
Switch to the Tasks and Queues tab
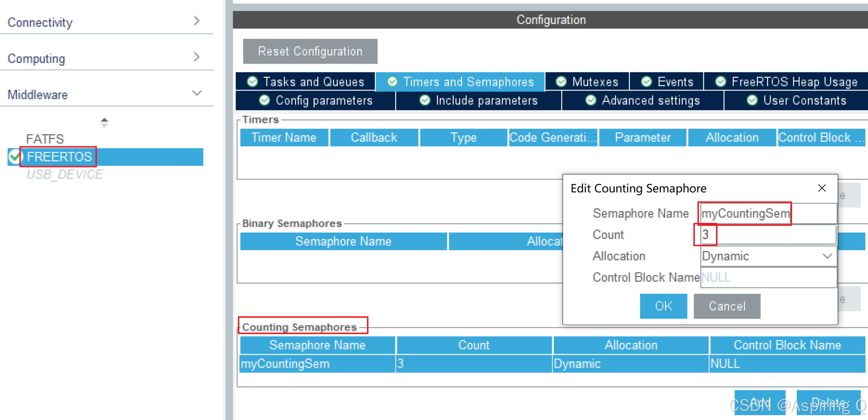coord(305,82)
